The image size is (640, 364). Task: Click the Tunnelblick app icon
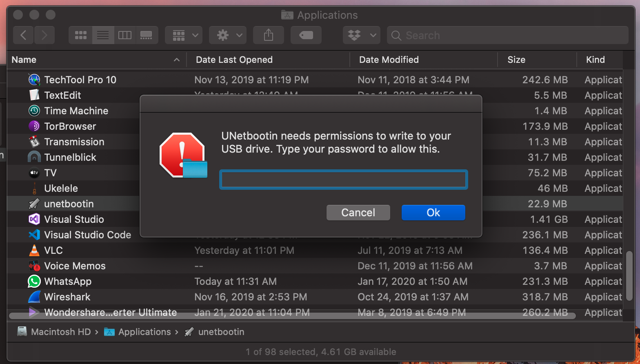click(34, 157)
